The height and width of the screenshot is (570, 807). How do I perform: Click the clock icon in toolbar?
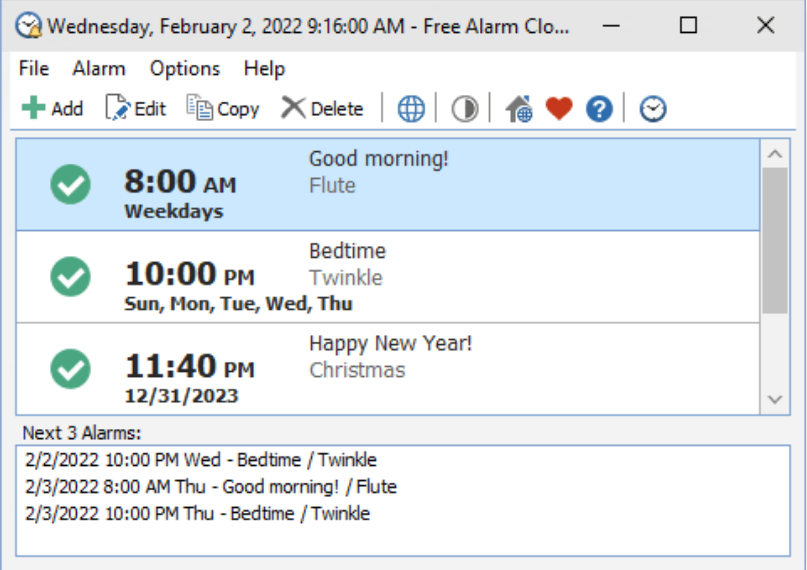pyautogui.click(x=653, y=109)
